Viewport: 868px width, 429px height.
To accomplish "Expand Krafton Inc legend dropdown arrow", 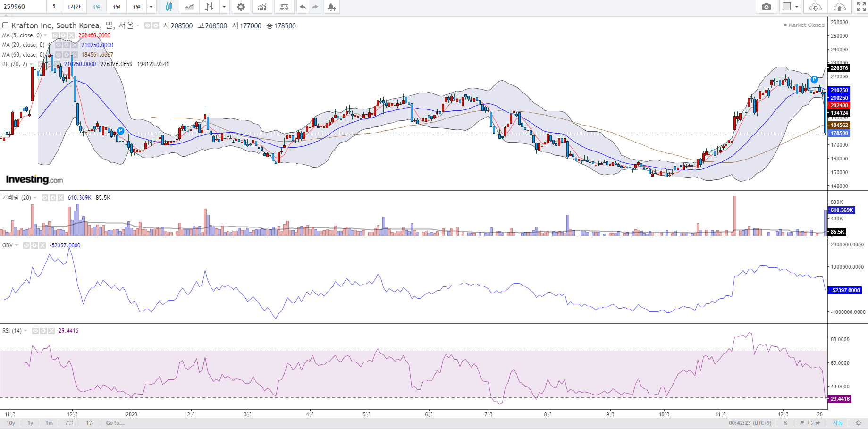I will tap(138, 25).
